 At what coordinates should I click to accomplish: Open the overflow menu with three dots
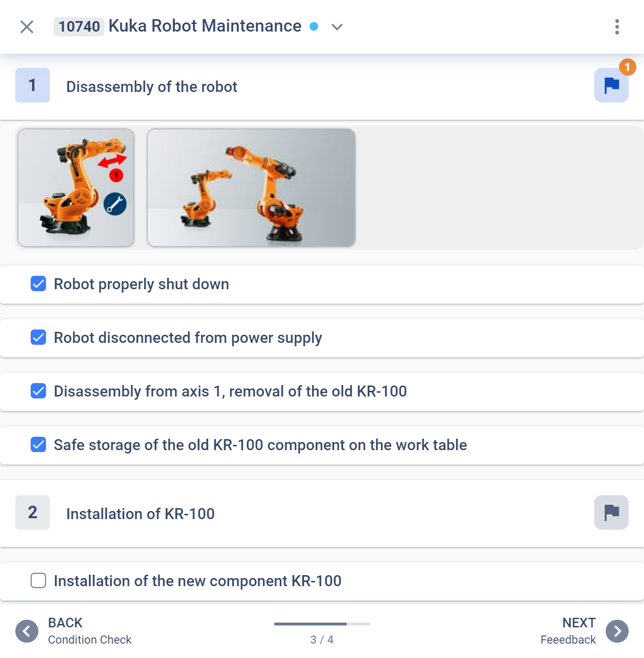(617, 26)
